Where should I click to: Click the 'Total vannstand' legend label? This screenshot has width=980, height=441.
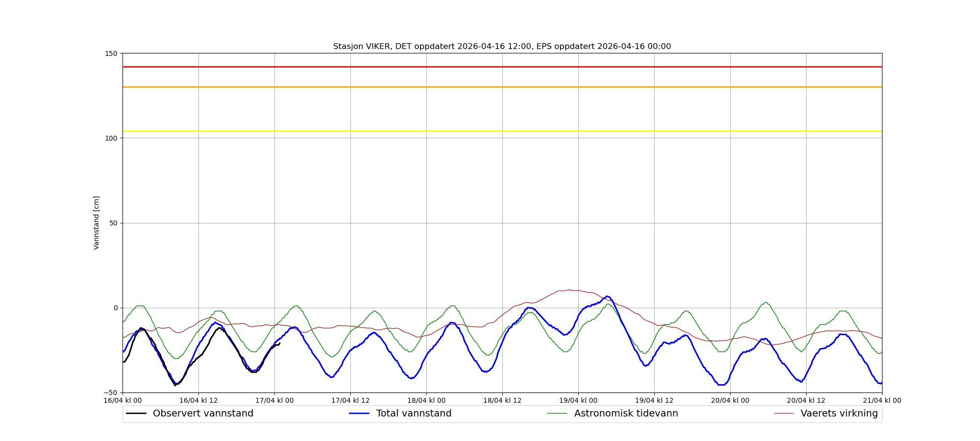point(414,414)
